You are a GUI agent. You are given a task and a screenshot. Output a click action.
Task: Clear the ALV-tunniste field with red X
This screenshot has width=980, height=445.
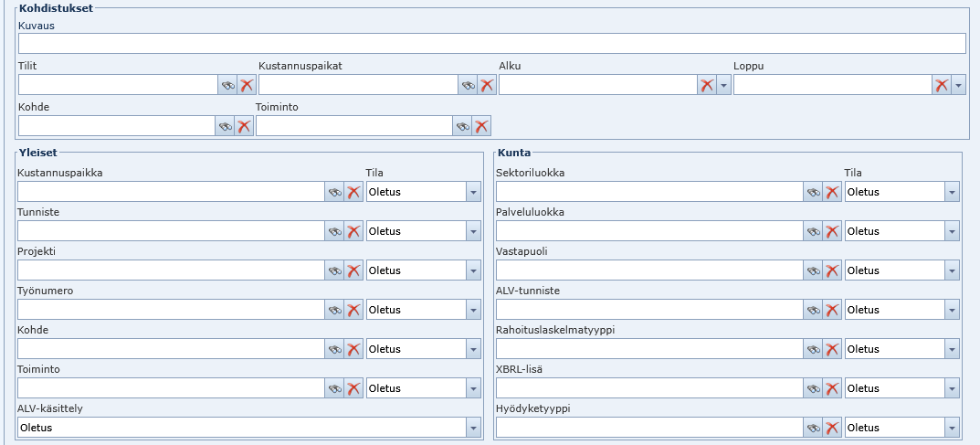(x=832, y=310)
